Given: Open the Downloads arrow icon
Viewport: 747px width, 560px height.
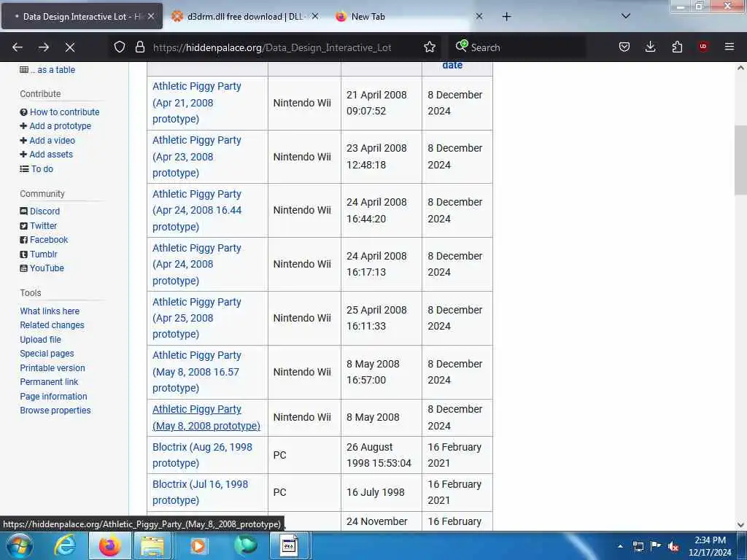Looking at the screenshot, I should pyautogui.click(x=650, y=47).
